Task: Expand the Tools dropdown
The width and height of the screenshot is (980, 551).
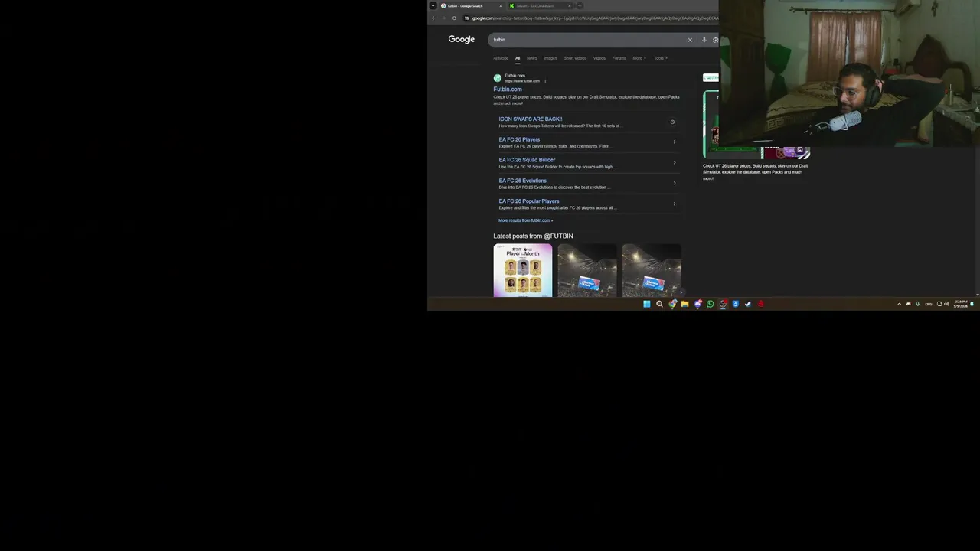Action: pos(660,58)
